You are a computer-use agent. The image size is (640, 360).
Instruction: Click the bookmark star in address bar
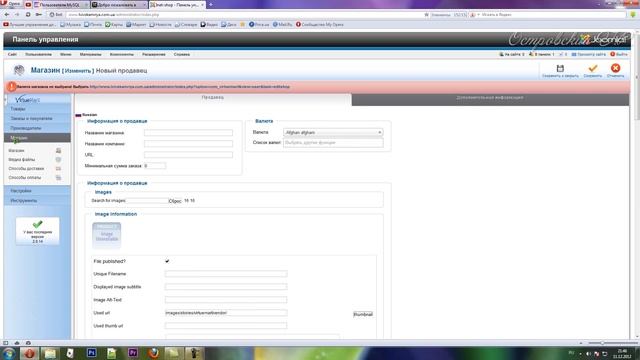click(x=427, y=15)
